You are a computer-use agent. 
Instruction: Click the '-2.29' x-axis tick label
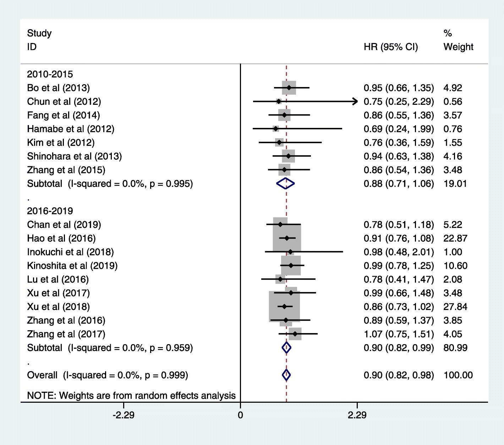click(x=124, y=415)
